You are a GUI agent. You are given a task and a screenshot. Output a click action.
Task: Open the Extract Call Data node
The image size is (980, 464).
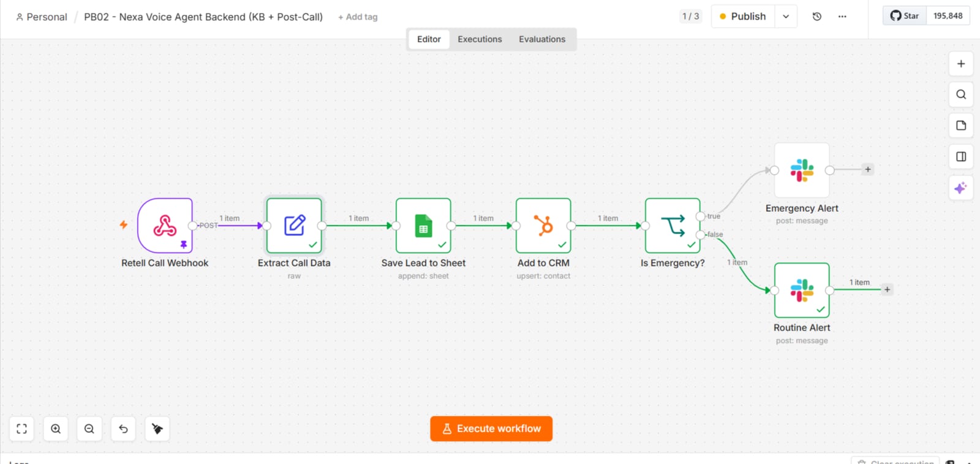pyautogui.click(x=294, y=226)
